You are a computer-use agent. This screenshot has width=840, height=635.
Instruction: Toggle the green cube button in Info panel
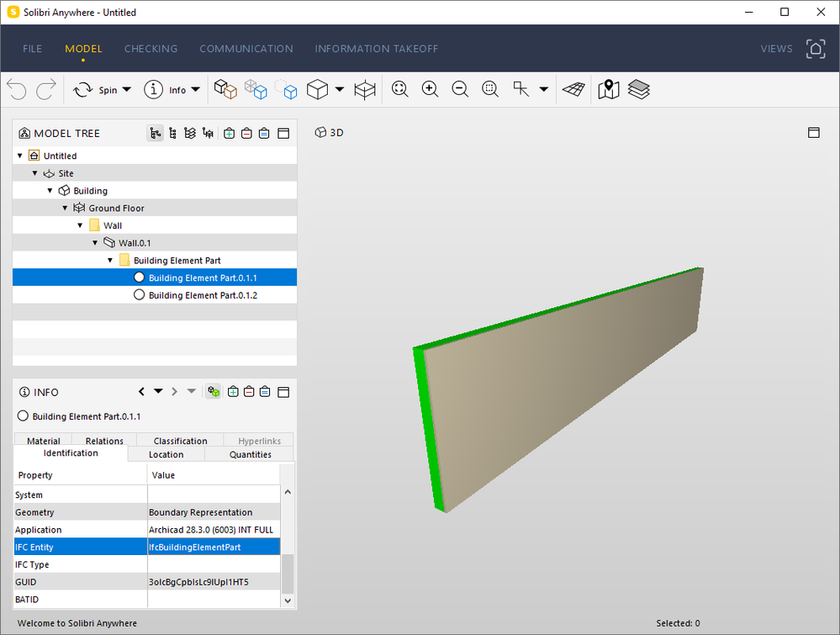[x=214, y=392]
